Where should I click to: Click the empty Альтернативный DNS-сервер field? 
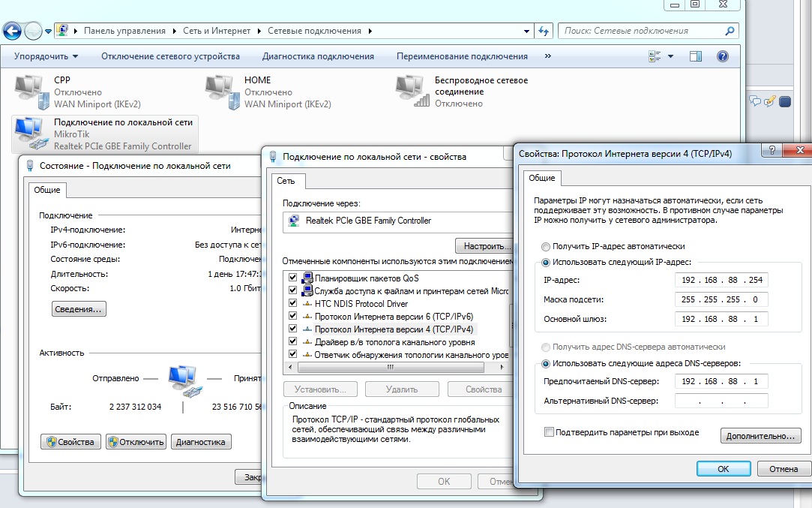721,401
